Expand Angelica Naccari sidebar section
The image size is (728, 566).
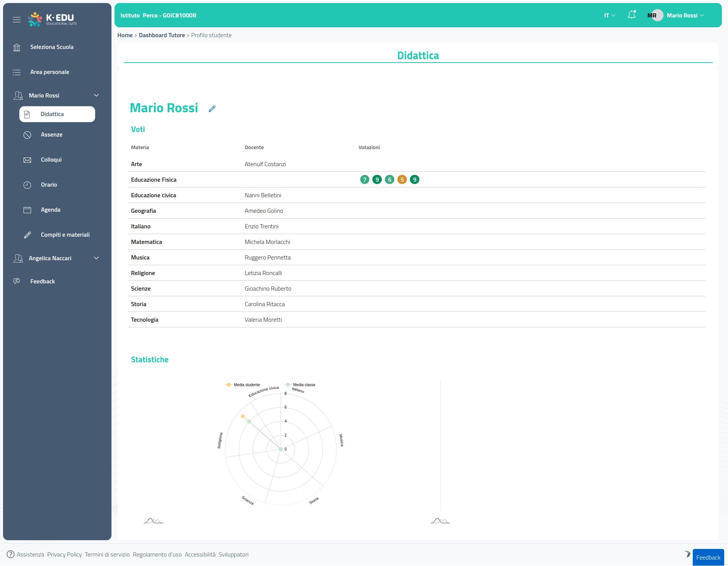pyautogui.click(x=96, y=258)
